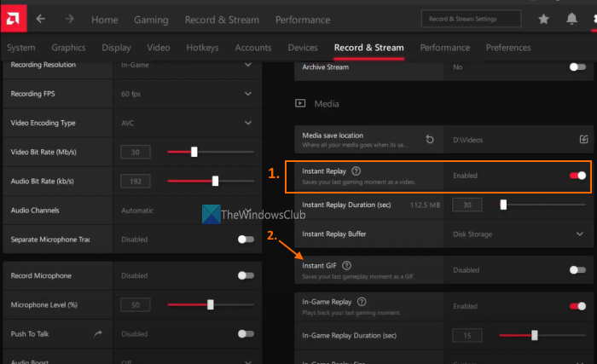This screenshot has height=364, width=597.
Task: Switch to Performance settings tab
Action: pos(444,48)
